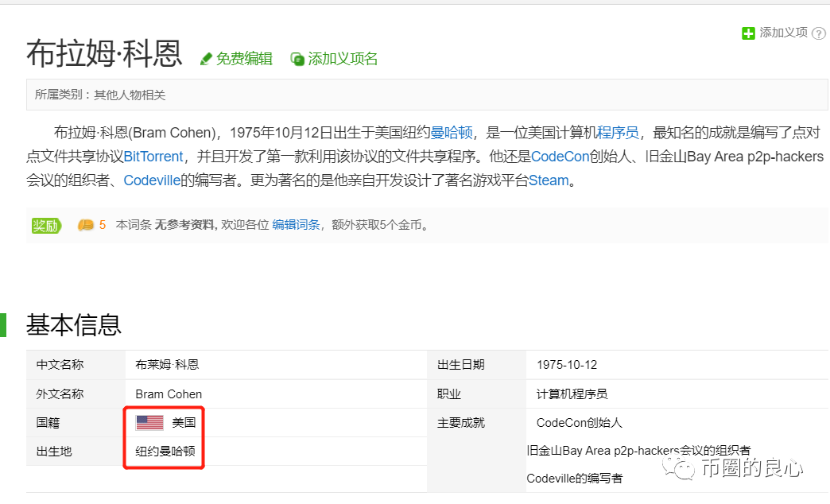This screenshot has height=504, width=830.
Task: Open the CodeCon link in the summary
Action: point(560,157)
